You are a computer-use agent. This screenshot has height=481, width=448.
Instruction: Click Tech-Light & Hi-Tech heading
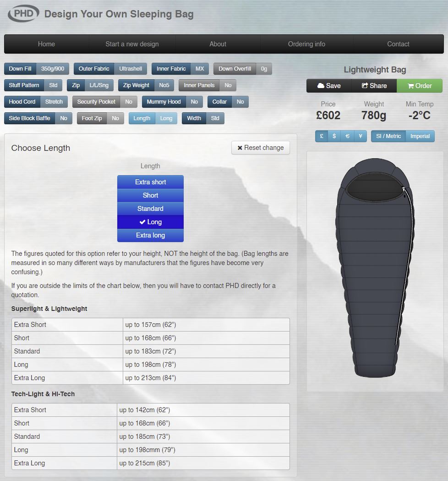[x=43, y=394]
